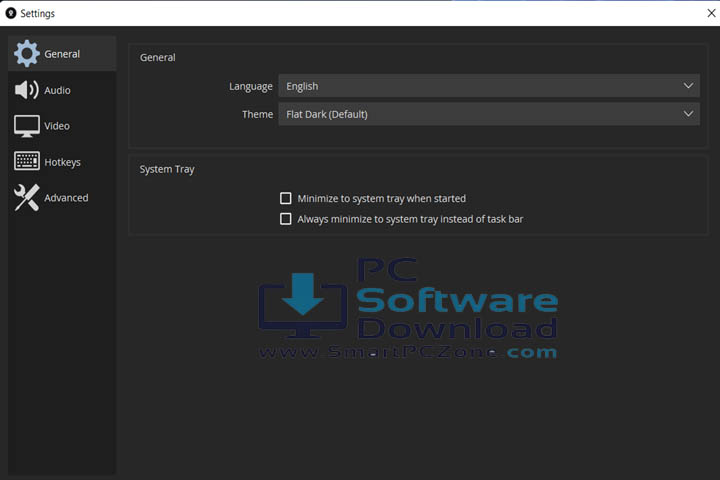This screenshot has height=480, width=720.
Task: Click the Theme dropdown chevron arrow
Action: pyautogui.click(x=688, y=114)
